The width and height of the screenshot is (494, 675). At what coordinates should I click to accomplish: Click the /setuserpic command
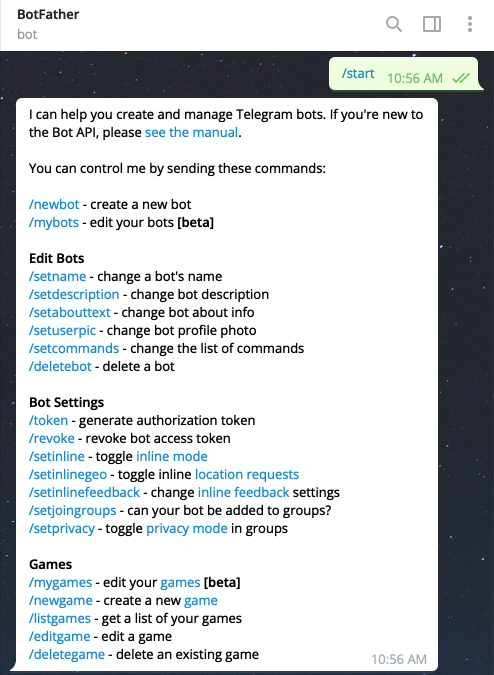[x=62, y=330]
